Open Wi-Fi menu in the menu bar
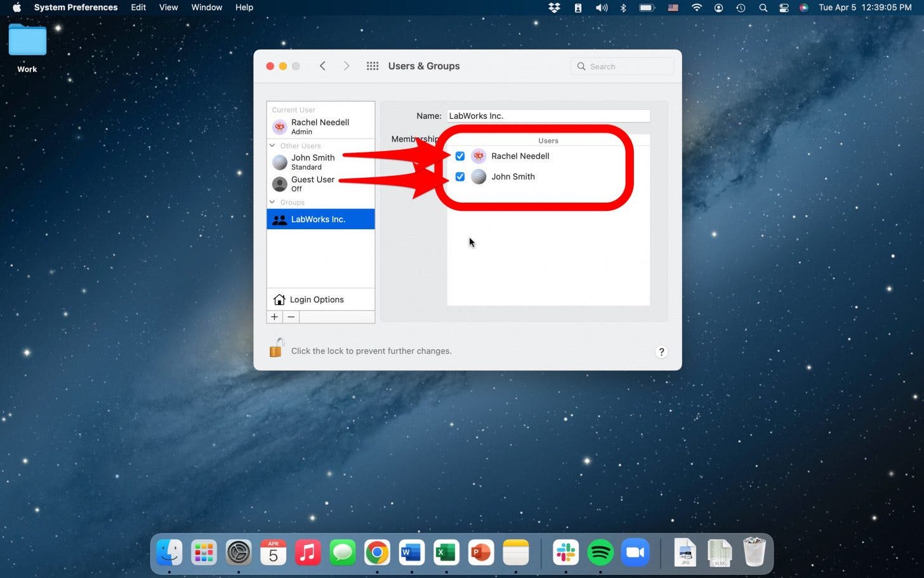The image size is (924, 578). [x=697, y=8]
